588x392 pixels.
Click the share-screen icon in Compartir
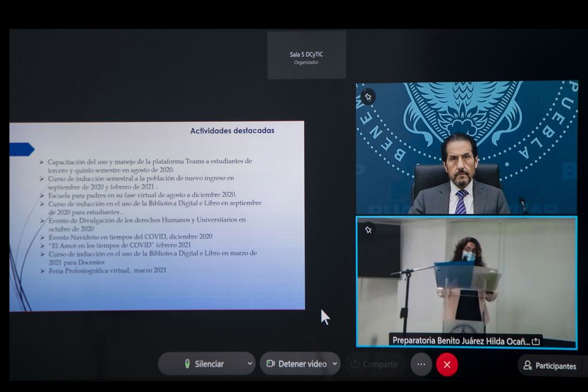[x=355, y=364]
